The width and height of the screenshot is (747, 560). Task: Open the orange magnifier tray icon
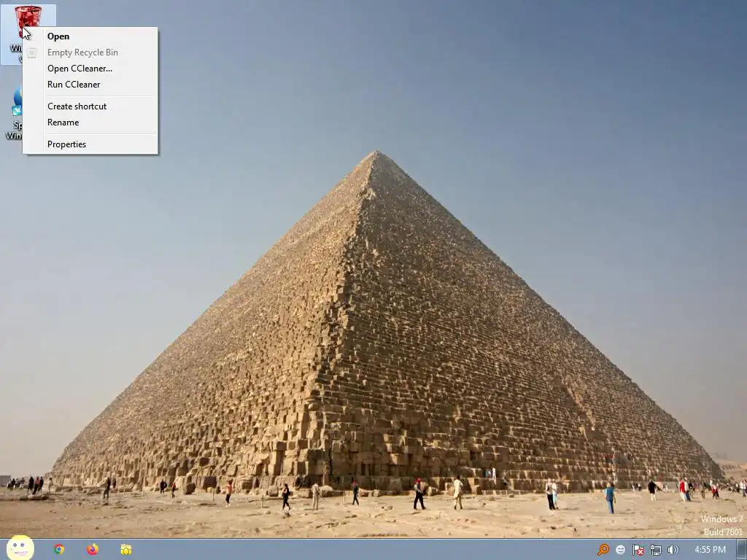[603, 550]
